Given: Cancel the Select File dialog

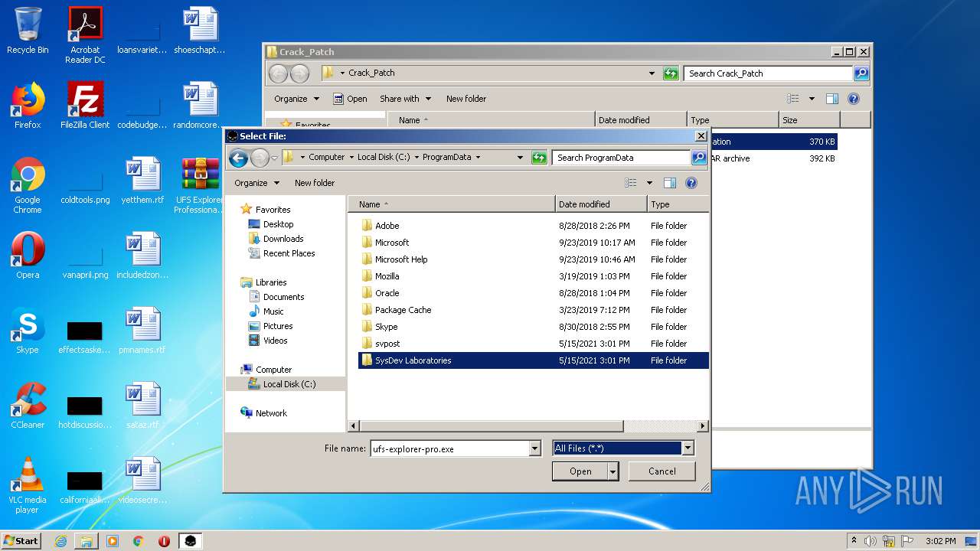Looking at the screenshot, I should 661,471.
